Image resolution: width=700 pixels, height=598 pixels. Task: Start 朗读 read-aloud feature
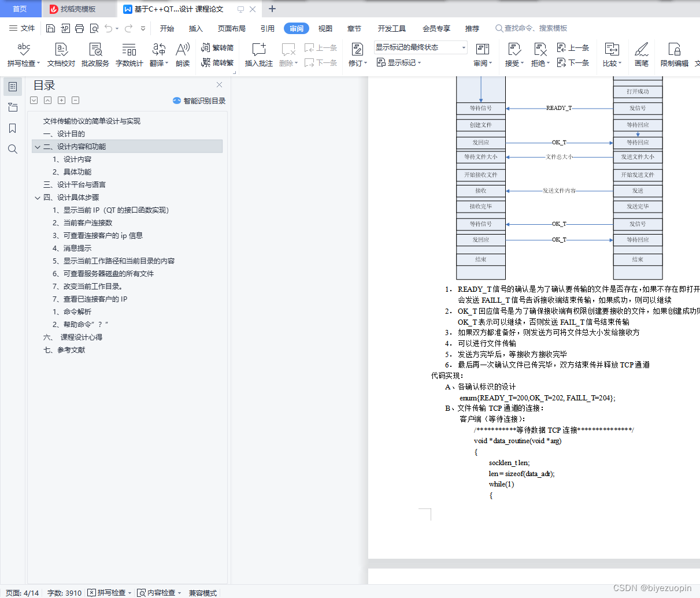coord(182,55)
